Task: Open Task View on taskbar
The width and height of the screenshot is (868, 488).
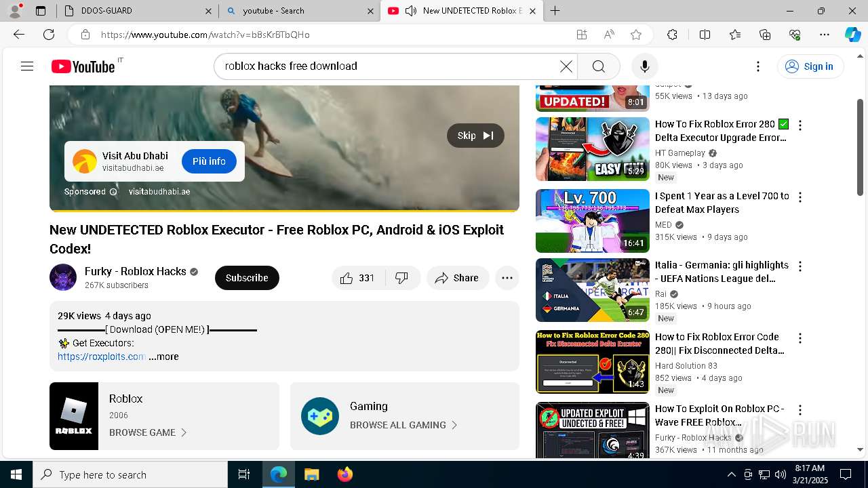Action: [244, 474]
